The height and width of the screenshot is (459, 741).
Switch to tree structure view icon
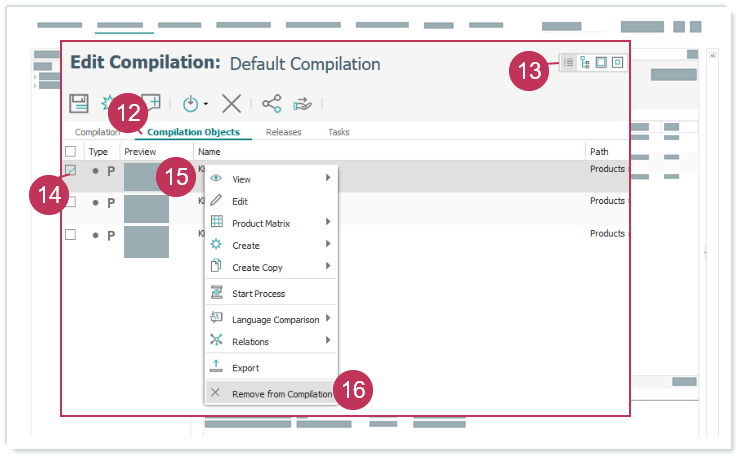(x=585, y=62)
